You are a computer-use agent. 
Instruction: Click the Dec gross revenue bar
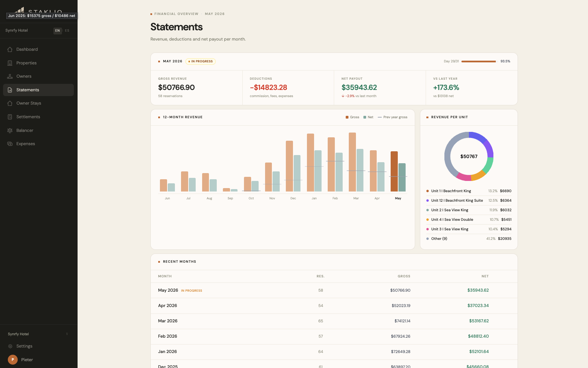coord(289,166)
